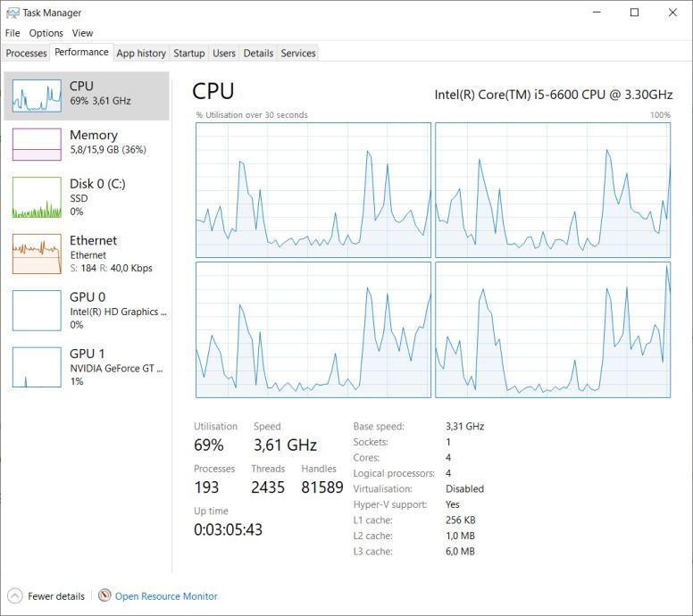The width and height of the screenshot is (693, 616).
Task: Go to the Startup tab
Action: (189, 54)
